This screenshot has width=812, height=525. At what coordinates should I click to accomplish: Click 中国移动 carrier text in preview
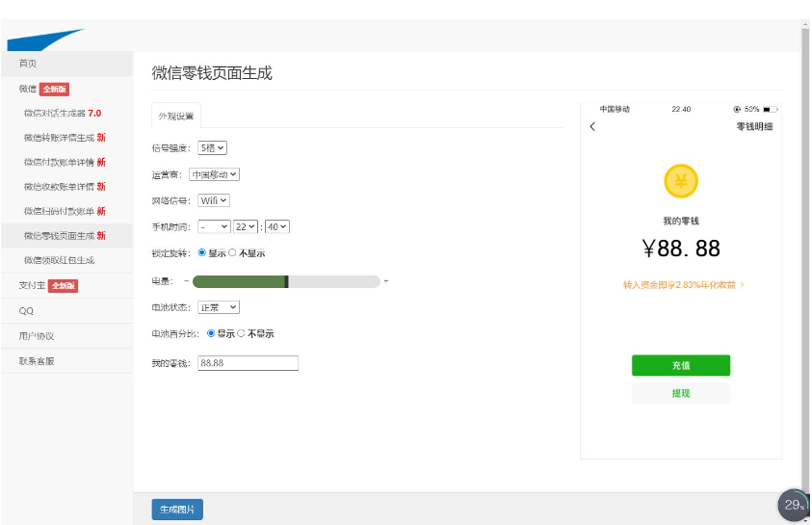coord(615,109)
